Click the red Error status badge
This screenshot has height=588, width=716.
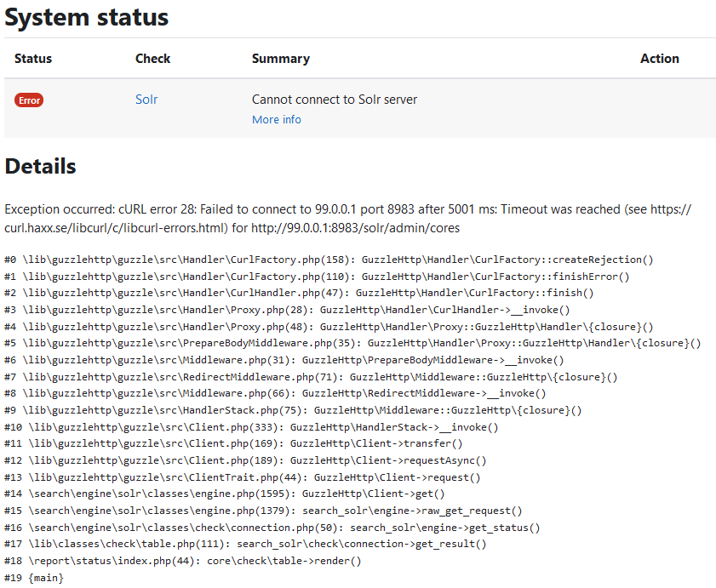(29, 100)
